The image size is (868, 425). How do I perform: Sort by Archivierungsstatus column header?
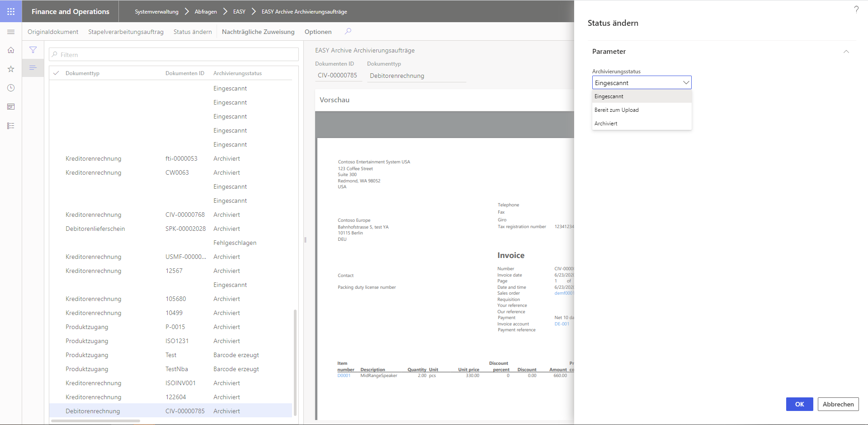coord(237,73)
